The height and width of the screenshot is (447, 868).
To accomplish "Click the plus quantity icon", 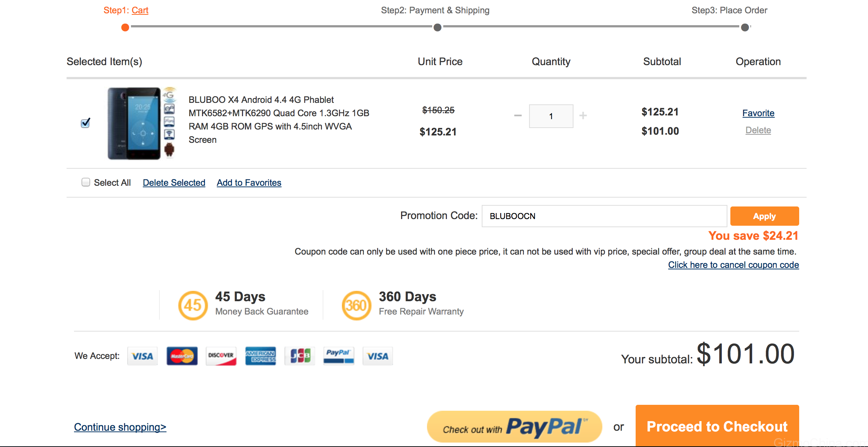I will coord(583,116).
